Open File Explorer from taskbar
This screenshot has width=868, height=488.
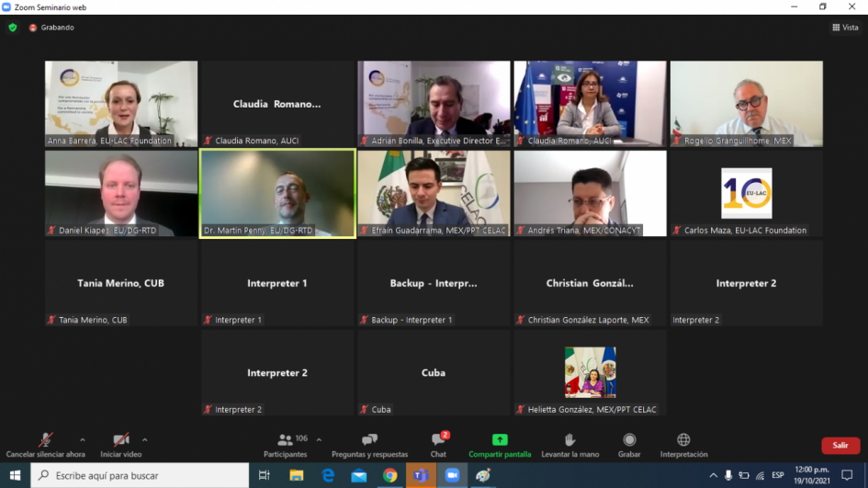click(x=296, y=475)
